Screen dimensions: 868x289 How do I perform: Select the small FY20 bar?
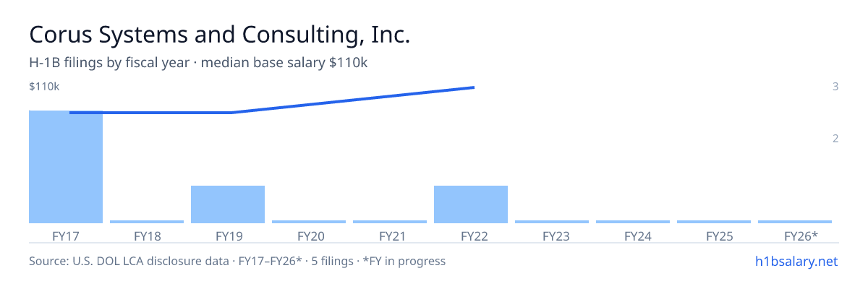tap(309, 222)
